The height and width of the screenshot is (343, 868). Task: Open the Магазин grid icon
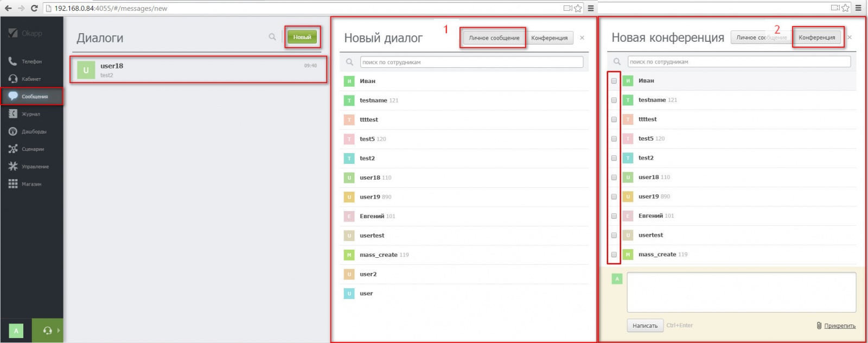[13, 184]
